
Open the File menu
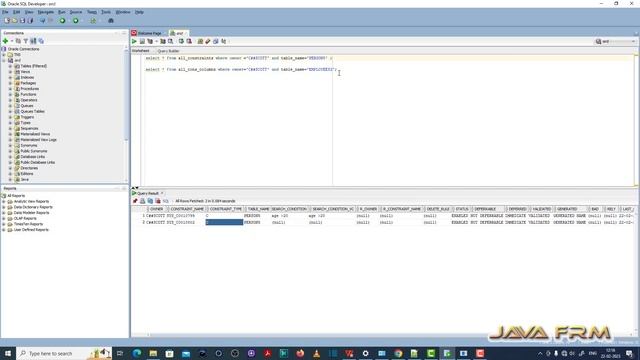pos(5,12)
